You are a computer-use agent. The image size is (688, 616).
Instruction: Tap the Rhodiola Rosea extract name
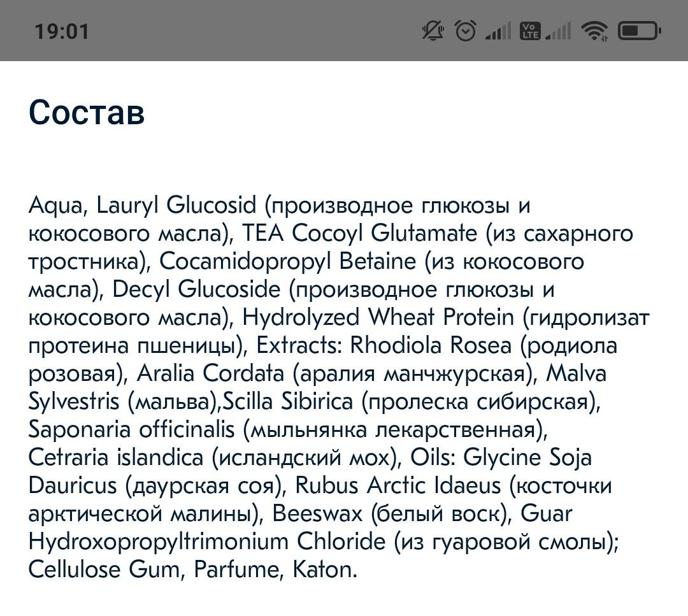point(431,345)
